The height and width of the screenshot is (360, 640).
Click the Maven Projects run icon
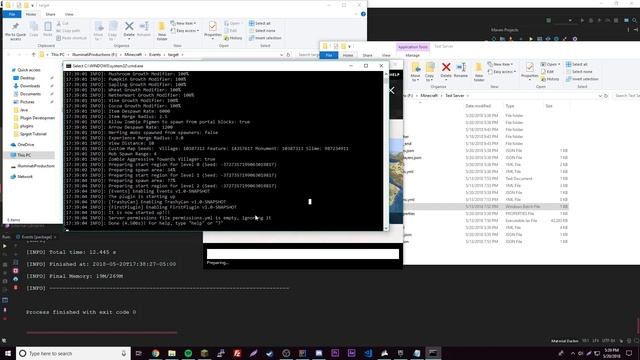point(531,39)
